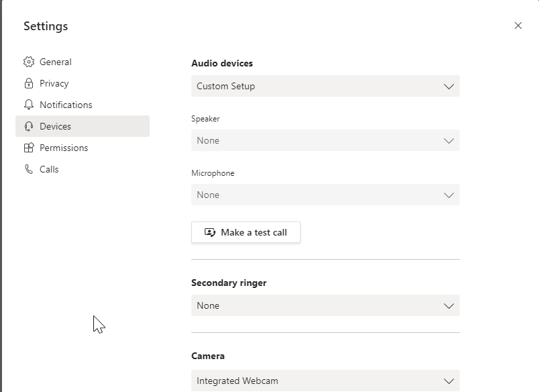This screenshot has height=392, width=539.
Task: Click the General gear icon
Action: coord(28,62)
